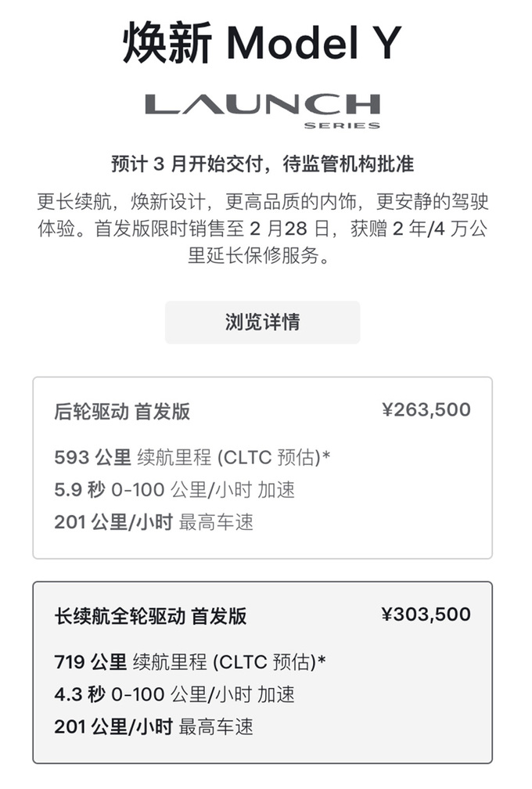Click the asterisk after 593 公里 CLTC 预估
This screenshot has width=532, height=789.
(x=325, y=456)
